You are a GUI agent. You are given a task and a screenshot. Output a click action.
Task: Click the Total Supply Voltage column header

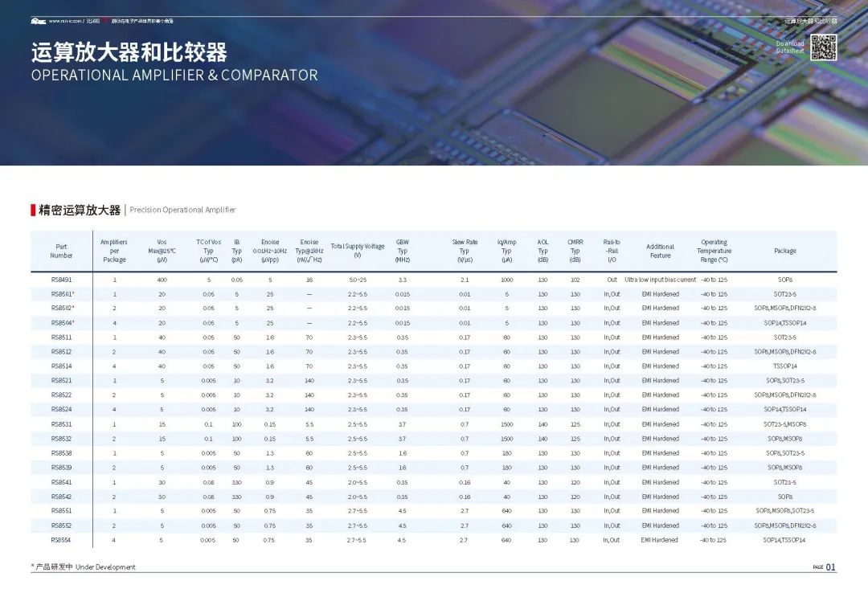[x=358, y=250]
